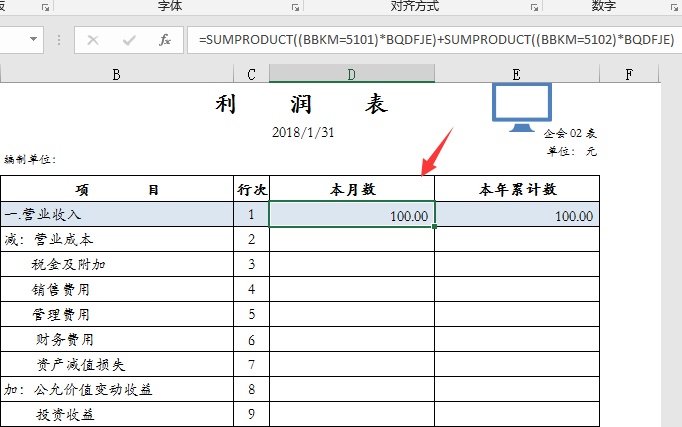The height and width of the screenshot is (427, 682).
Task: Select the 行次 header cell
Action: (x=251, y=189)
